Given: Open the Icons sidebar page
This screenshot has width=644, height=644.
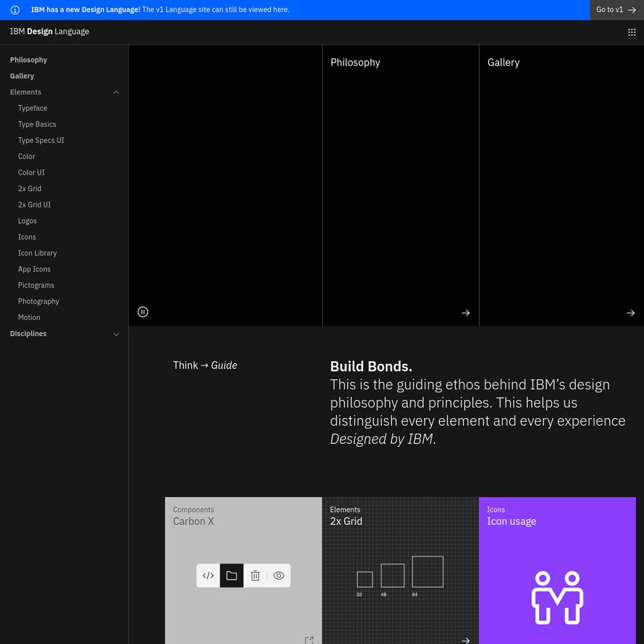Looking at the screenshot, I should [x=26, y=237].
